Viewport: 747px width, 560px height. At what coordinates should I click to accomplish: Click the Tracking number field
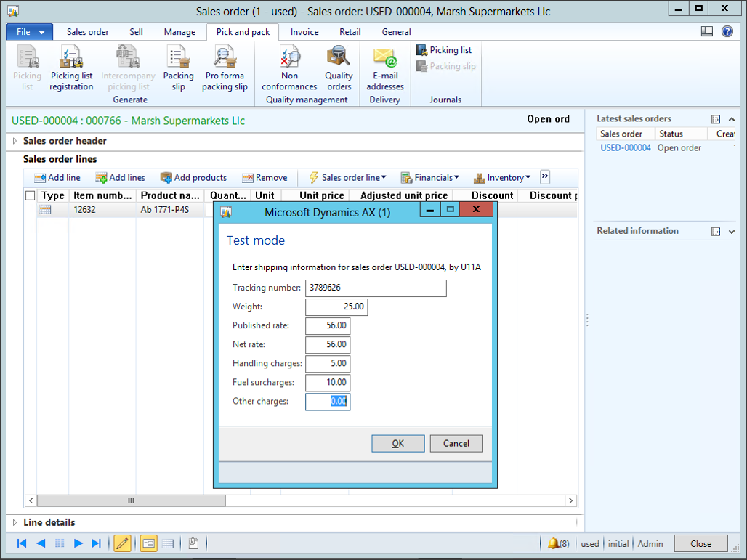coord(375,288)
